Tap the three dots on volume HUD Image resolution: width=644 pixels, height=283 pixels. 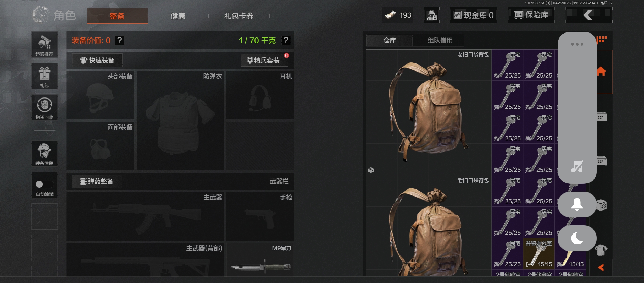tap(577, 44)
